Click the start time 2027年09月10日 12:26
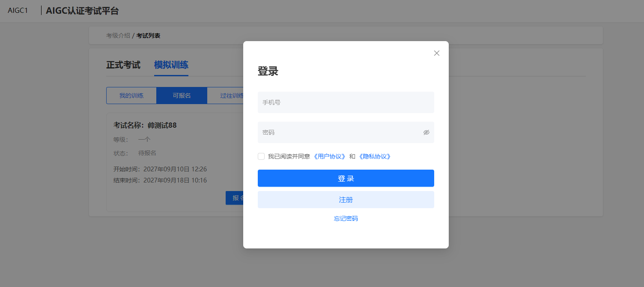 tap(175, 169)
